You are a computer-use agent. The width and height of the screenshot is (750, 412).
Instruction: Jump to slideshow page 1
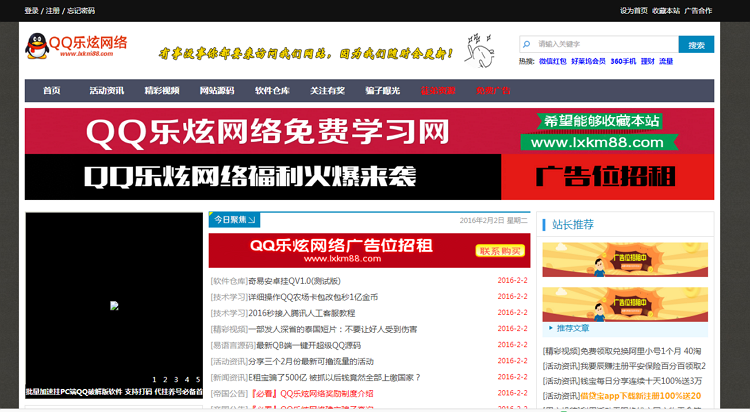click(154, 379)
